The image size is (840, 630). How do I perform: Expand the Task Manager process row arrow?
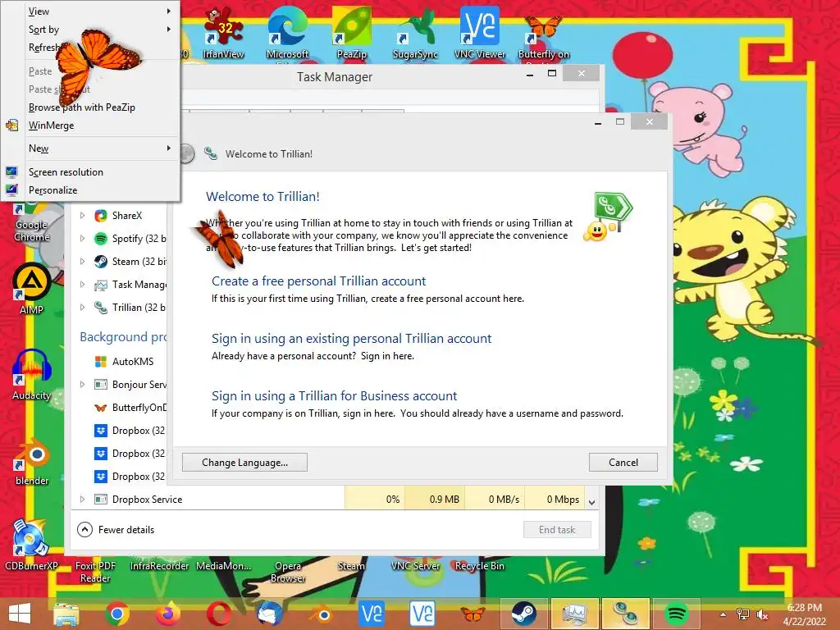[83, 285]
